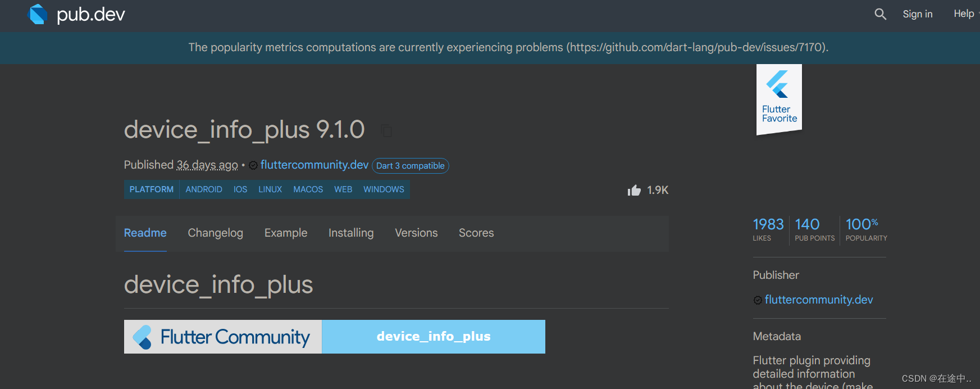This screenshot has width=980, height=389.
Task: Select the LINUX platform tag
Action: click(x=270, y=189)
